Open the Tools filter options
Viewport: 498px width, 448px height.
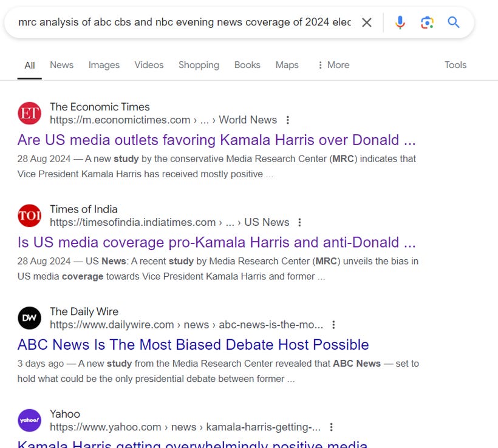455,65
